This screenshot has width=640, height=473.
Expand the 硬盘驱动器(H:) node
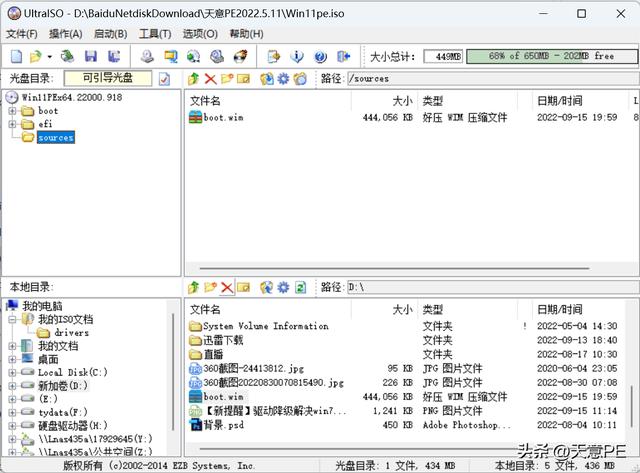12,426
